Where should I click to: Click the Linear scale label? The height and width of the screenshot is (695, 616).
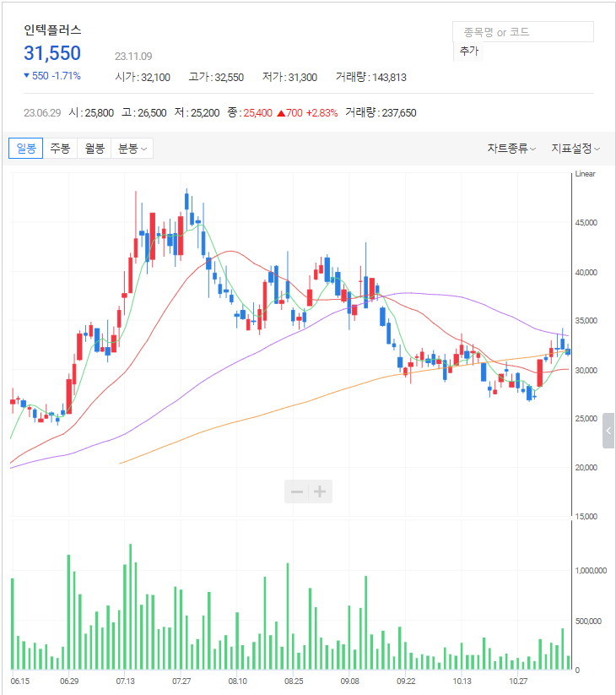[585, 174]
